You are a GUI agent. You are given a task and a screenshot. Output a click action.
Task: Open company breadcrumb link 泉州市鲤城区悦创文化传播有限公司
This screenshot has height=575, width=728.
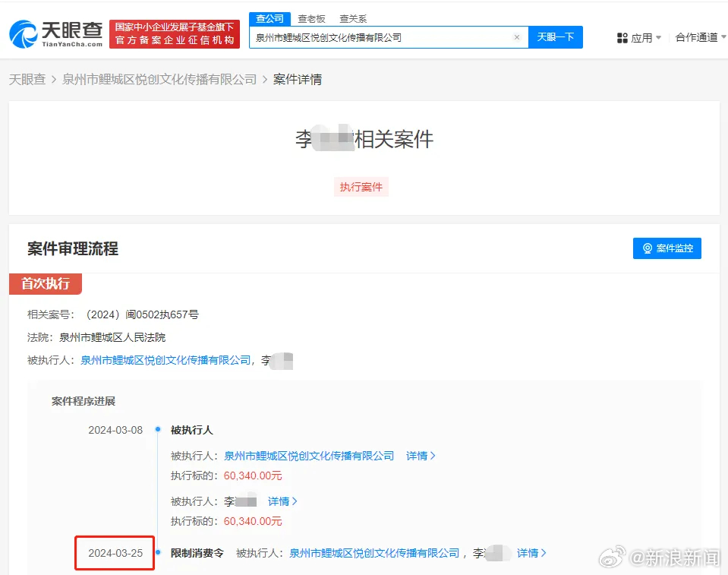click(159, 80)
